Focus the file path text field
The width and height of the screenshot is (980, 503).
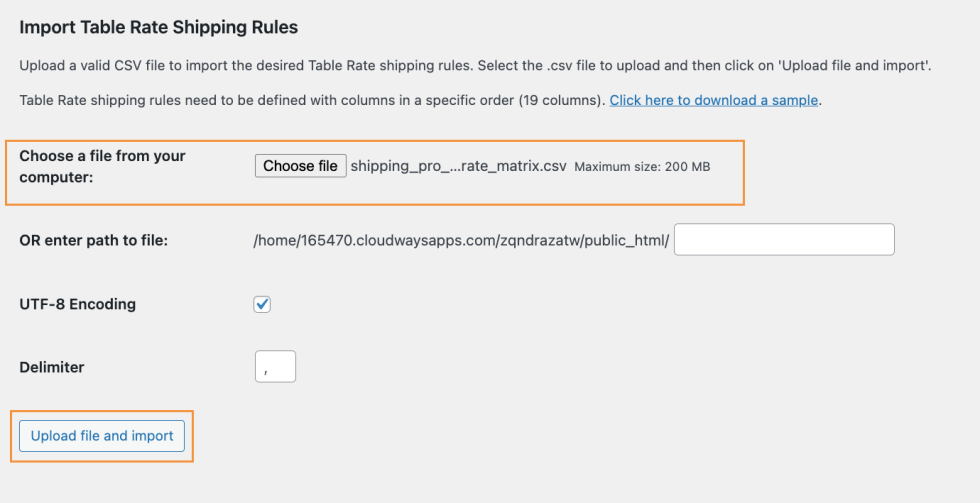click(784, 240)
